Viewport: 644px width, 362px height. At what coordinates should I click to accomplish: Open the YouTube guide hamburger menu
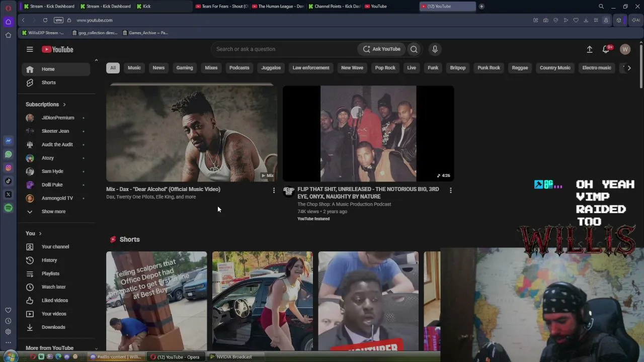(x=30, y=49)
